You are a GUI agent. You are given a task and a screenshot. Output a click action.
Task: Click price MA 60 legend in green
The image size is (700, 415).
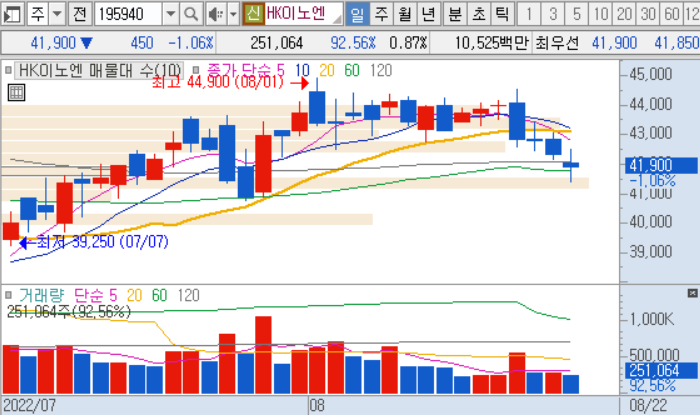tap(352, 70)
